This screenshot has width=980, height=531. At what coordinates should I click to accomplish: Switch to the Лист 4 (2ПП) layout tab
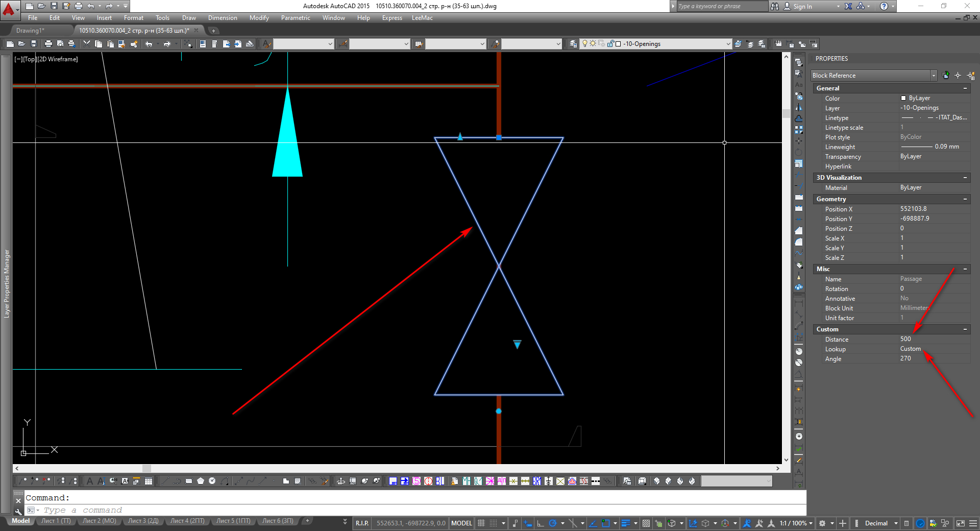click(x=187, y=521)
